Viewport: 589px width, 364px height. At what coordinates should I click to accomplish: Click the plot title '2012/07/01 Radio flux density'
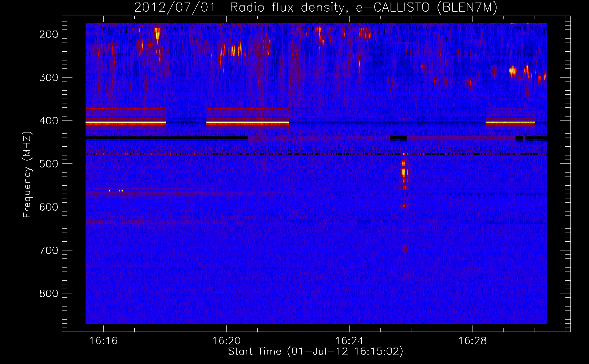pyautogui.click(x=316, y=7)
